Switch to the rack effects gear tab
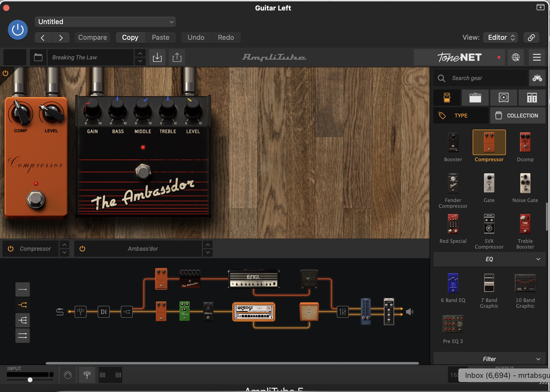Image resolution: width=550 pixels, height=392 pixels. (532, 98)
